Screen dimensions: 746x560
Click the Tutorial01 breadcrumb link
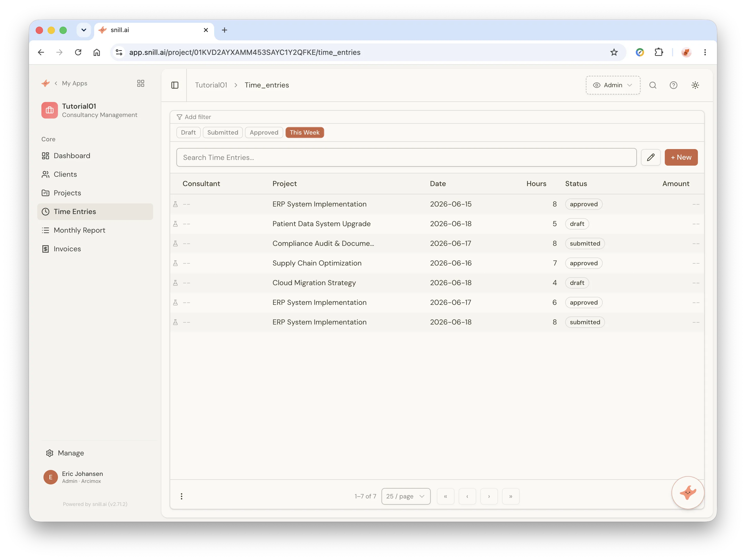tap(211, 85)
